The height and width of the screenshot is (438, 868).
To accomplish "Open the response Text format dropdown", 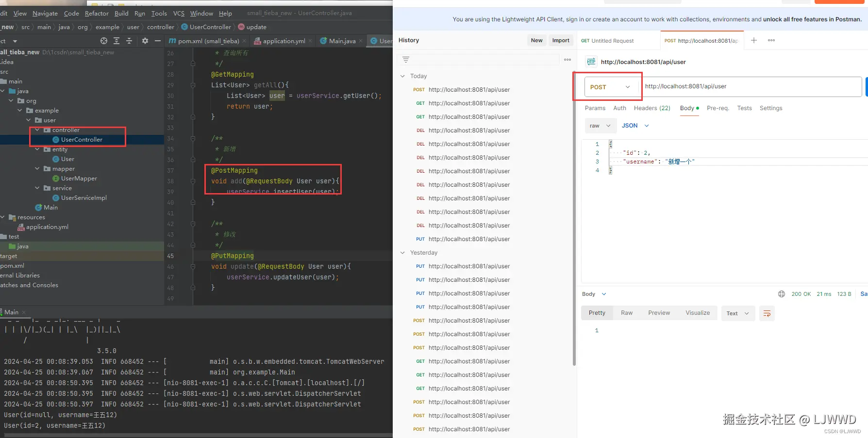I will pyautogui.click(x=738, y=313).
